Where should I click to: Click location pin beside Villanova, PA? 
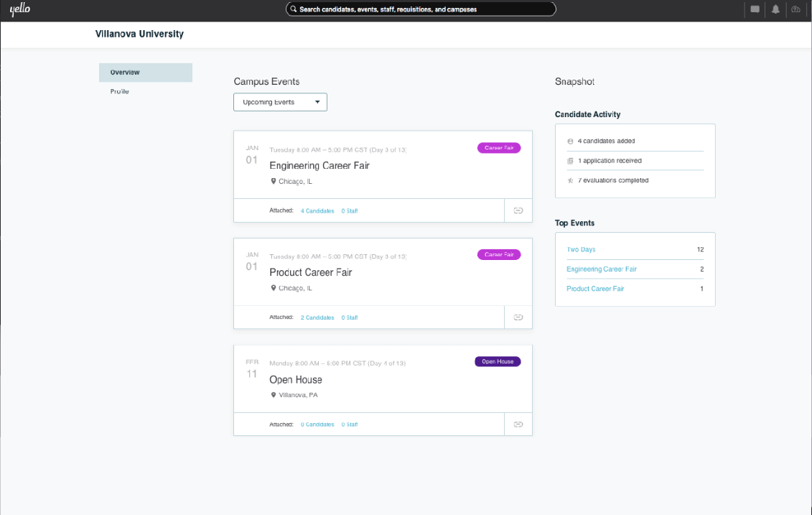click(274, 395)
